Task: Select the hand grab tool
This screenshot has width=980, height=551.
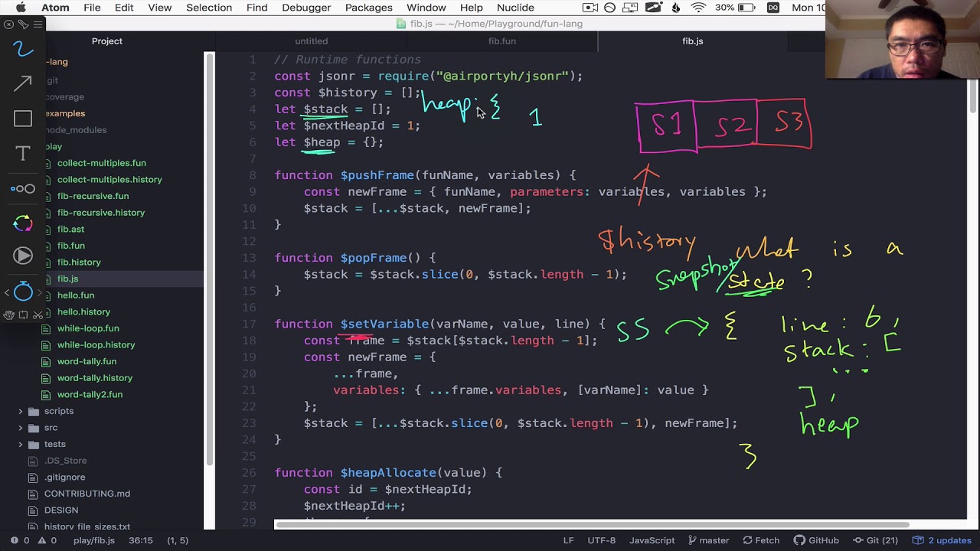Action: [x=8, y=315]
